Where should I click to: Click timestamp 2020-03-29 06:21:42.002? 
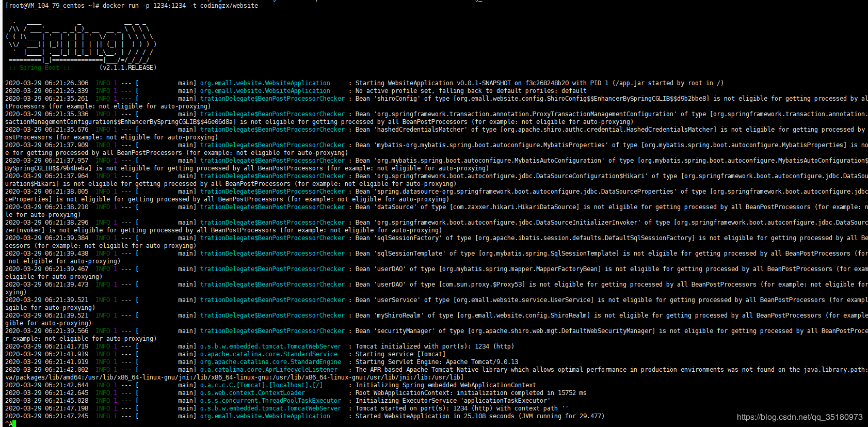pyautogui.click(x=46, y=370)
